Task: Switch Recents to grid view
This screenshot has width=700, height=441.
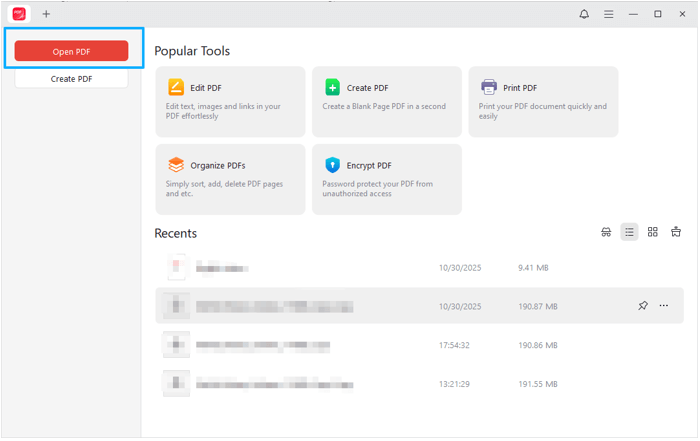Action: coord(653,232)
